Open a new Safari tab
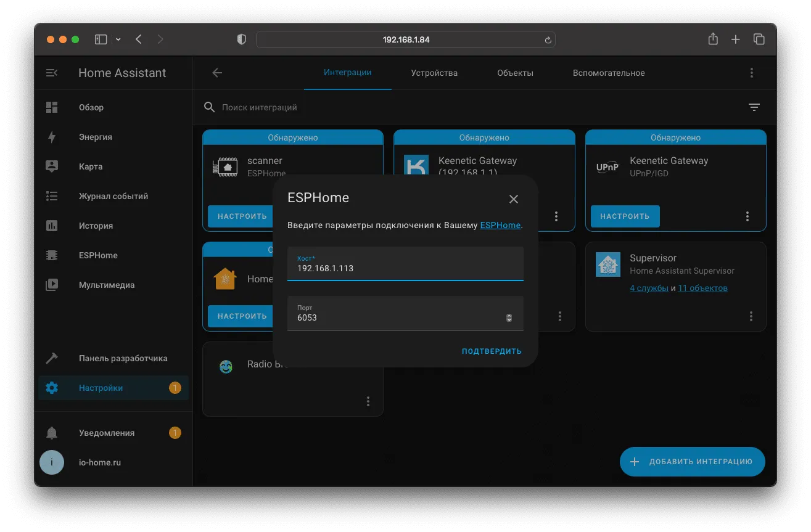The image size is (811, 532). click(x=736, y=39)
